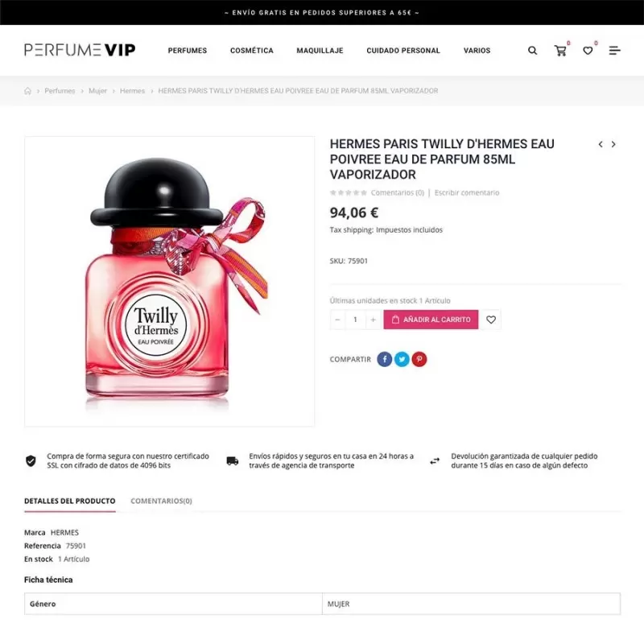Share product on Pinterest

(x=419, y=359)
